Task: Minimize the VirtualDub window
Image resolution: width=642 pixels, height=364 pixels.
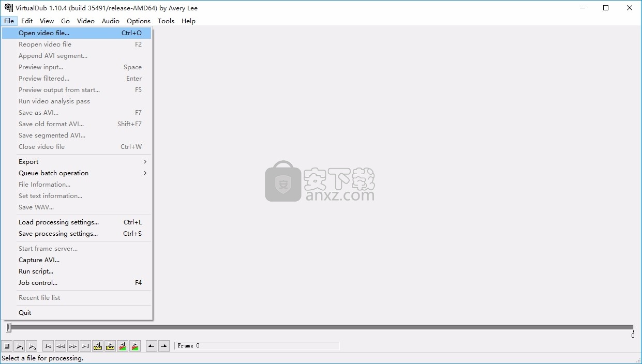Action: pyautogui.click(x=582, y=8)
